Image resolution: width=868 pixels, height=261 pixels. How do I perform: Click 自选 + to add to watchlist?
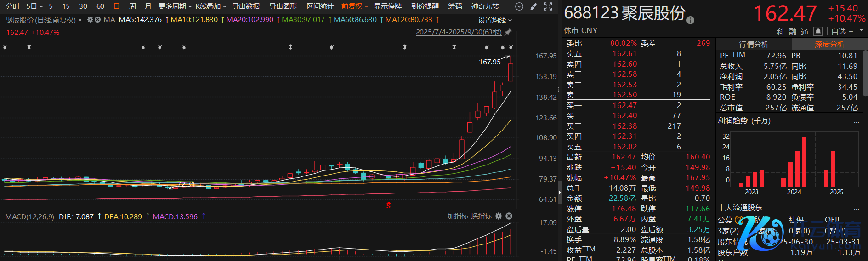pos(842,31)
